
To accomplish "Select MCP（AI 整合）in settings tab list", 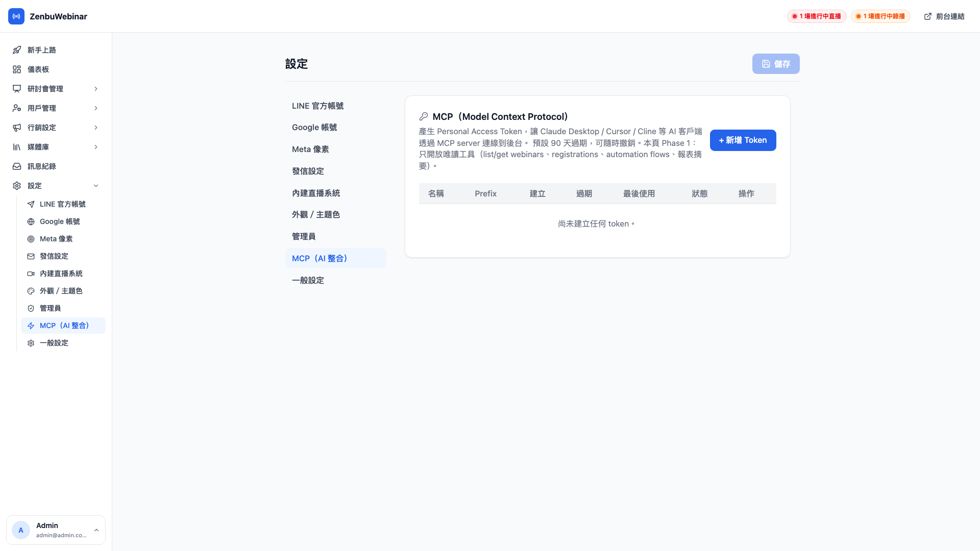I will [x=335, y=258].
